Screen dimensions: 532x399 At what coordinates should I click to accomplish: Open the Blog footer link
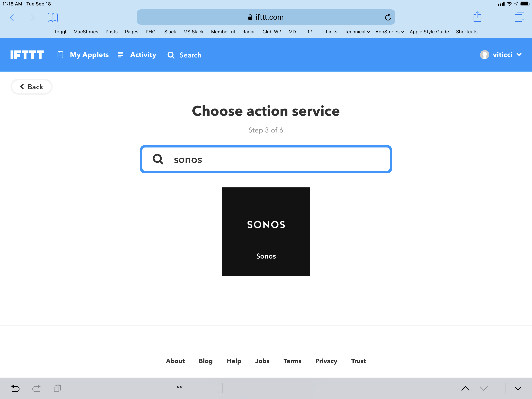point(206,361)
